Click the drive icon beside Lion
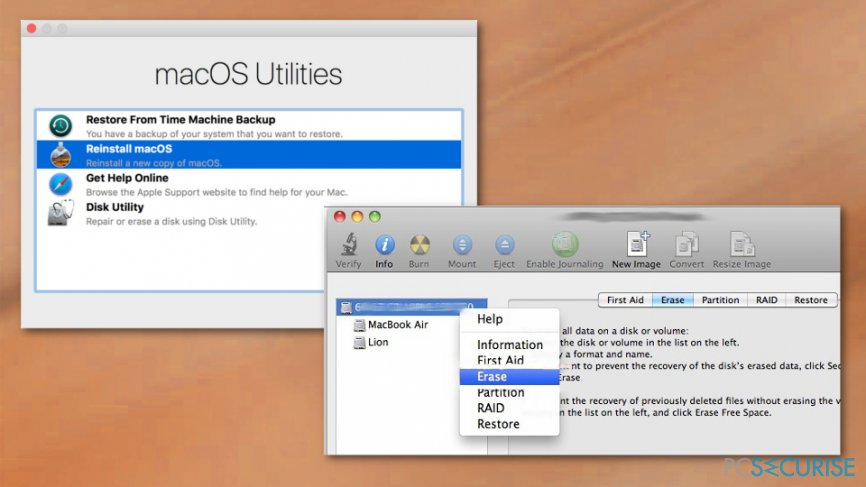 tap(359, 343)
